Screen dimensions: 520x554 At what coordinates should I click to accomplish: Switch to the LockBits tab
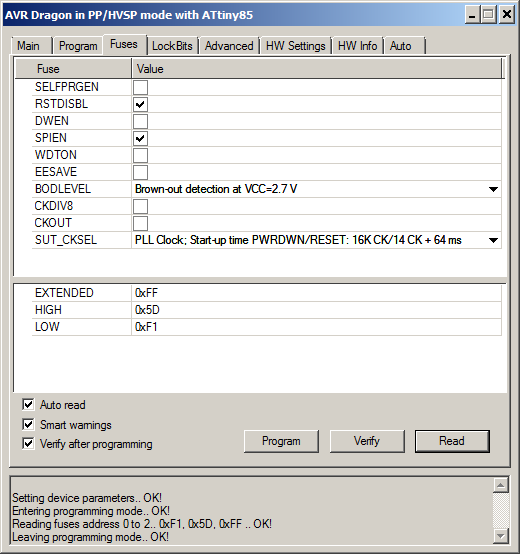[172, 46]
